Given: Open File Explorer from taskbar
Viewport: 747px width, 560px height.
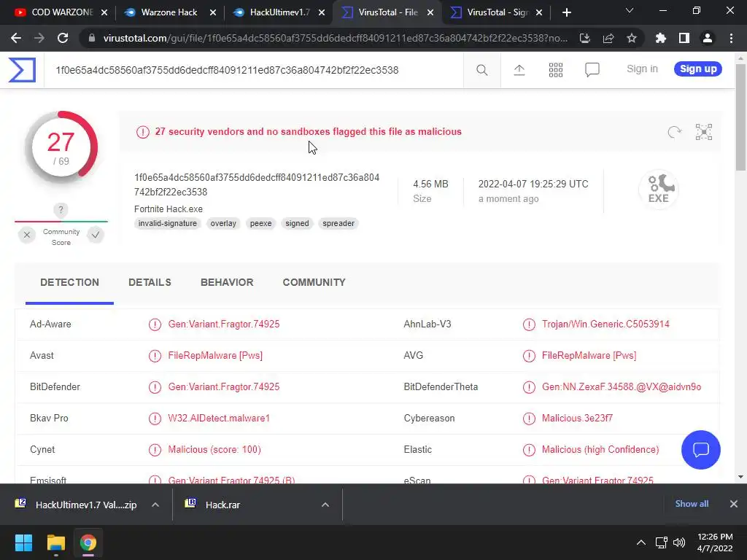Looking at the screenshot, I should [x=55, y=542].
